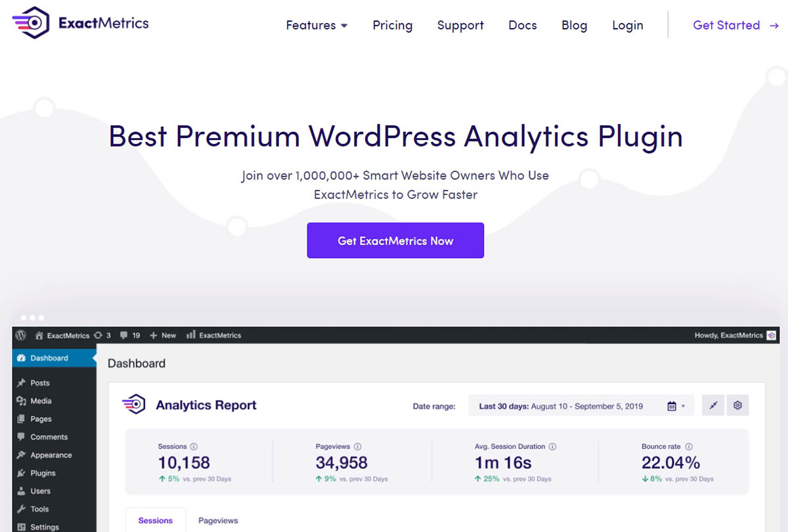This screenshot has width=788, height=532.
Task: Open Media in the WordPress sidebar
Action: pyautogui.click(x=41, y=401)
